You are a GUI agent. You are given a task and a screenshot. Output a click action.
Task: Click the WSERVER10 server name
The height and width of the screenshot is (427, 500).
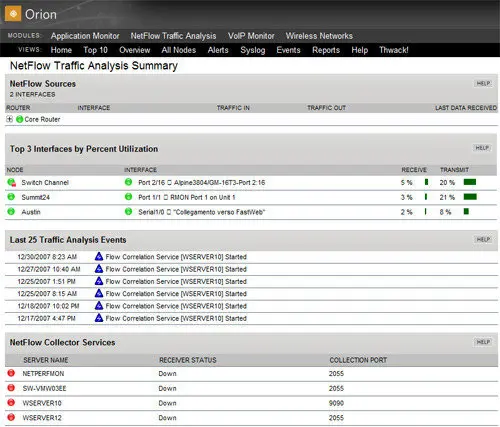[42, 403]
